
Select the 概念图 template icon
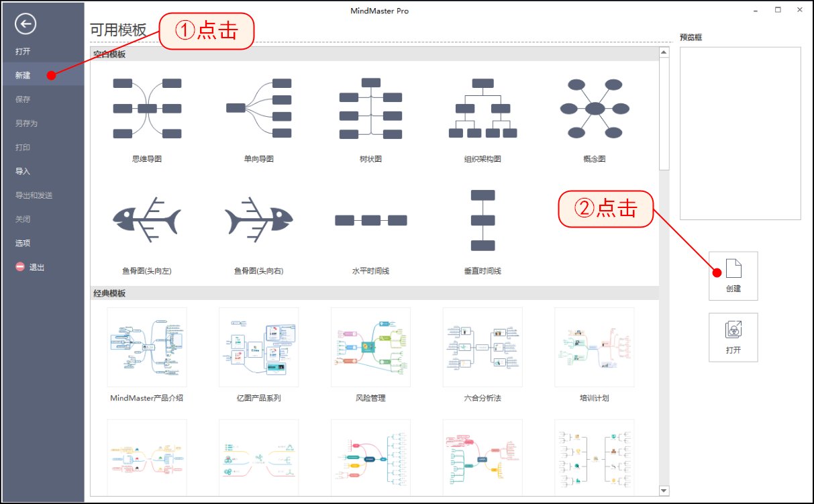click(x=594, y=109)
